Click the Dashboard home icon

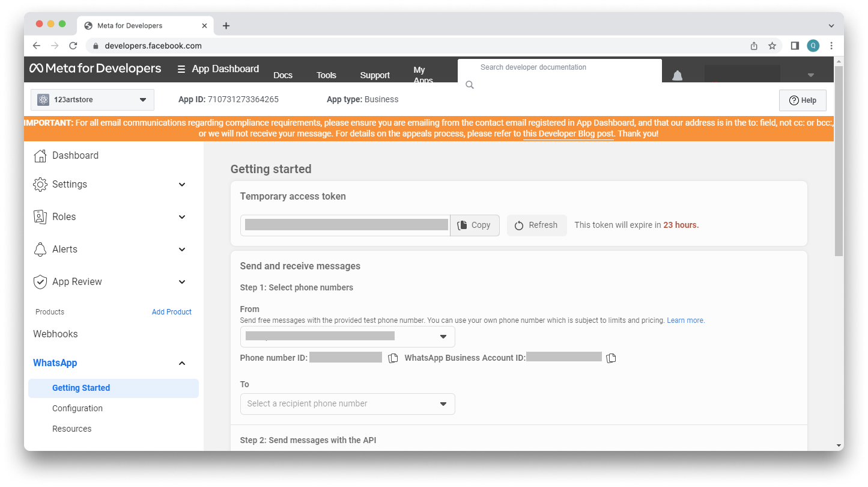point(40,156)
